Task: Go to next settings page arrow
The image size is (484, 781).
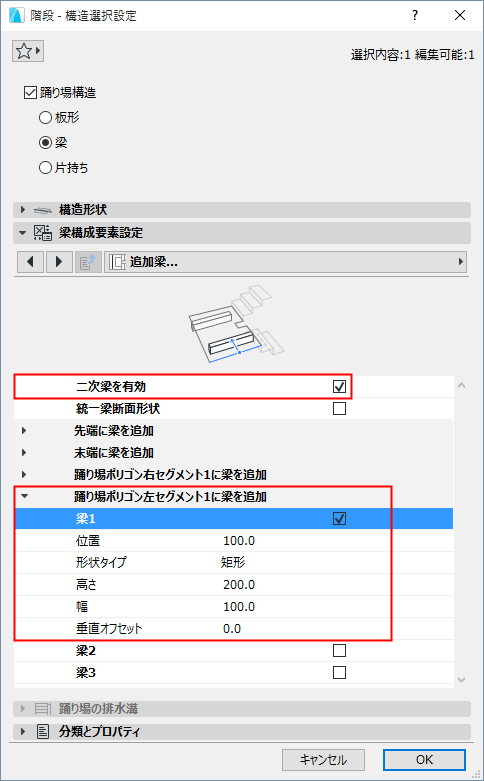Action: tap(59, 262)
